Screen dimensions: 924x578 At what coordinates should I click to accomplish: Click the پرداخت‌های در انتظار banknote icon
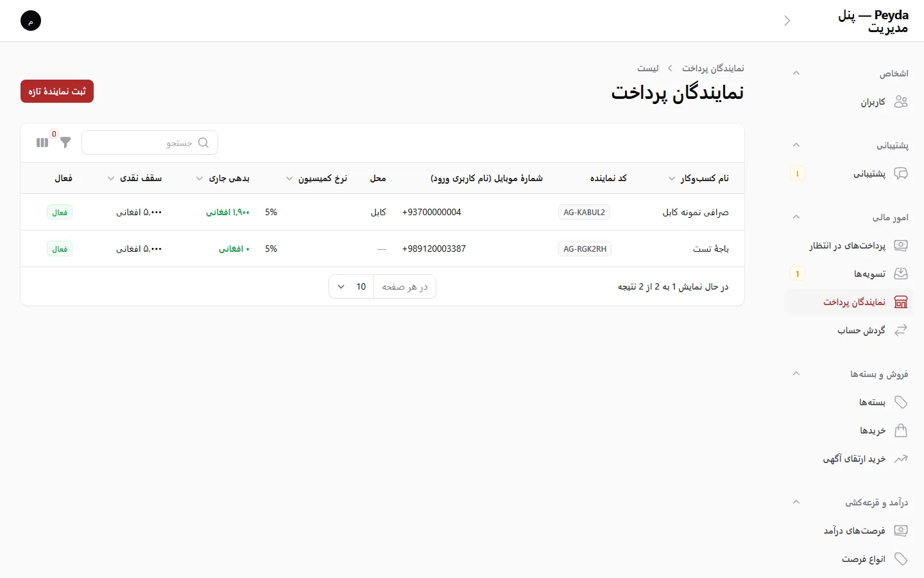[901, 246]
